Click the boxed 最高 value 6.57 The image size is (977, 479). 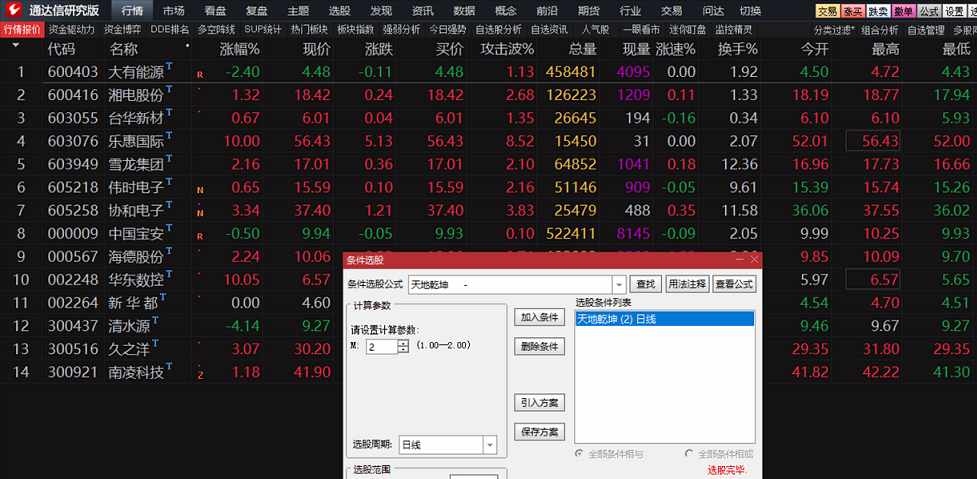(872, 280)
